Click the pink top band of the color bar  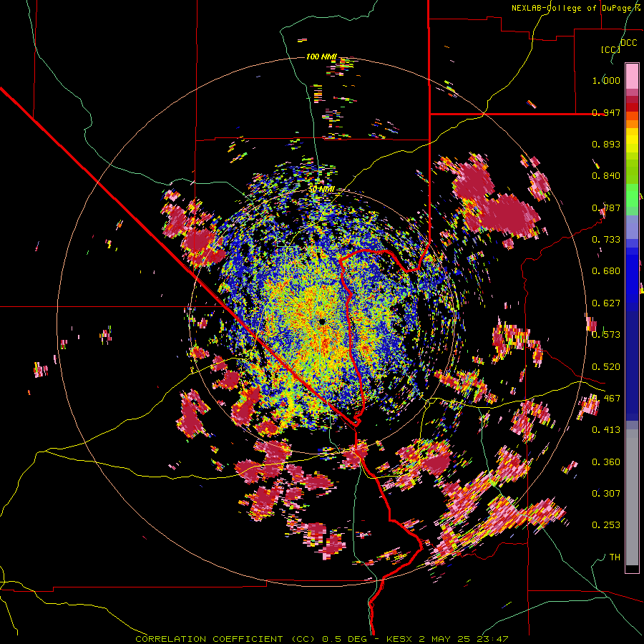632,76
